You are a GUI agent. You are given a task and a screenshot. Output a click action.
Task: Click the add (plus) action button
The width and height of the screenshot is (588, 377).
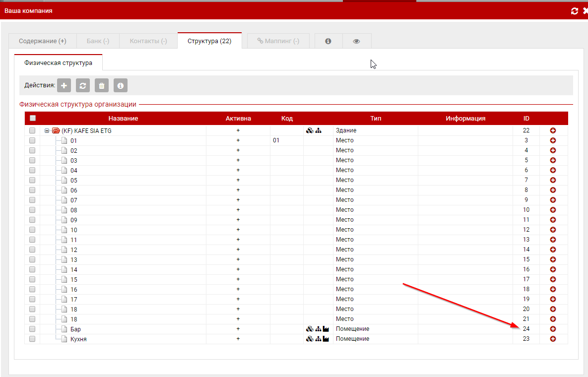64,86
